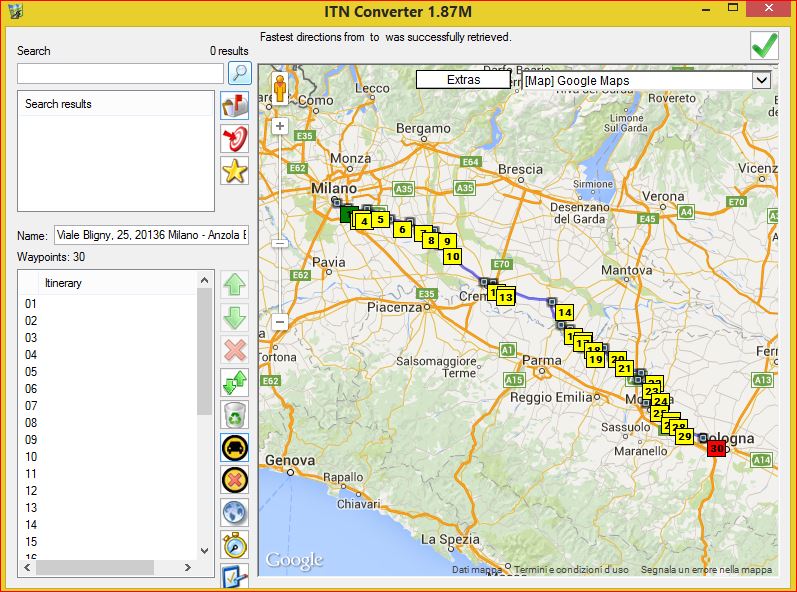Delete waypoint with red X icon
Screen dimensions: 797x592
(234, 350)
